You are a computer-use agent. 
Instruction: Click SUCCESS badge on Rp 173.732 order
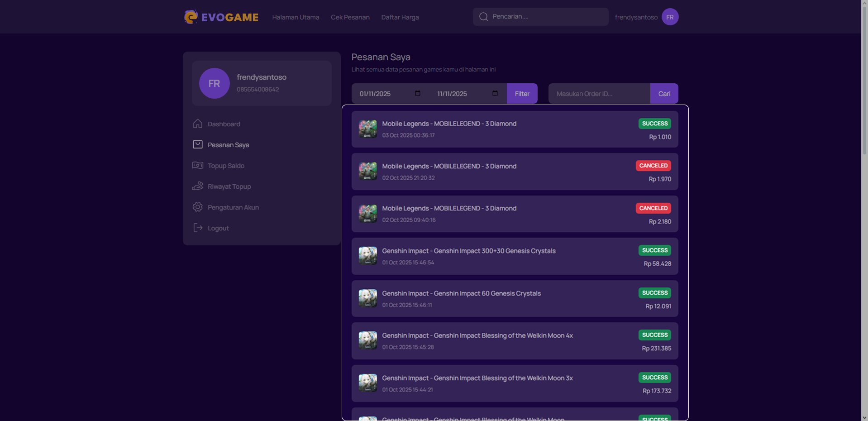click(x=654, y=378)
